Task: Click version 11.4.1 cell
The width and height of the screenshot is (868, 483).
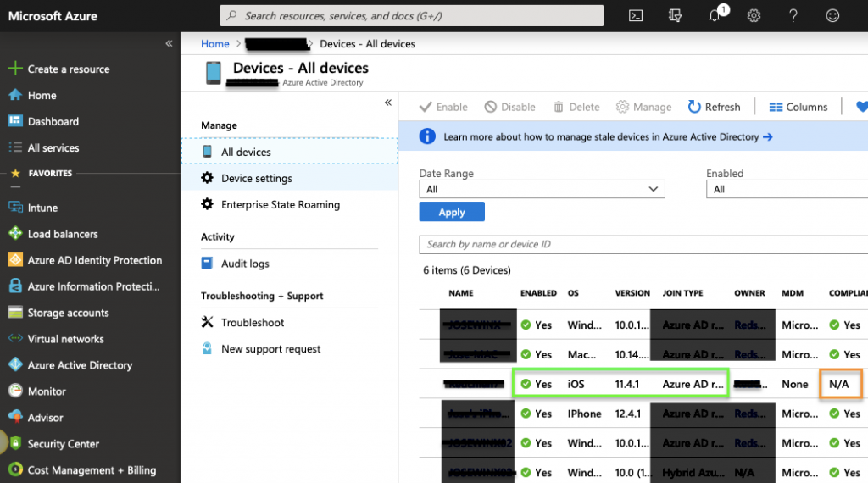Action: [626, 384]
